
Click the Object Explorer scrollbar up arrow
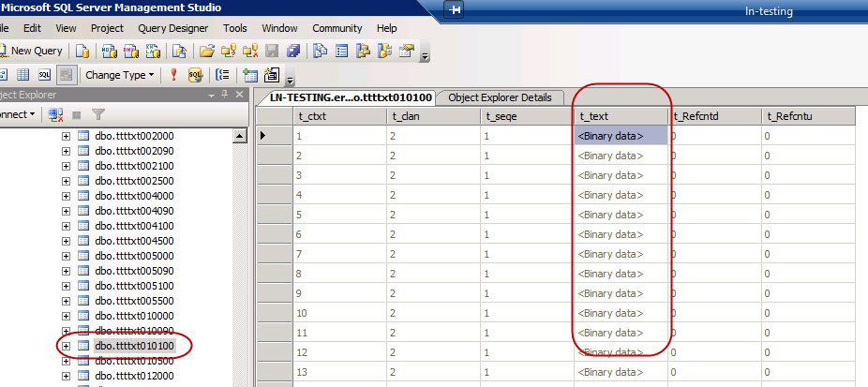(x=239, y=136)
